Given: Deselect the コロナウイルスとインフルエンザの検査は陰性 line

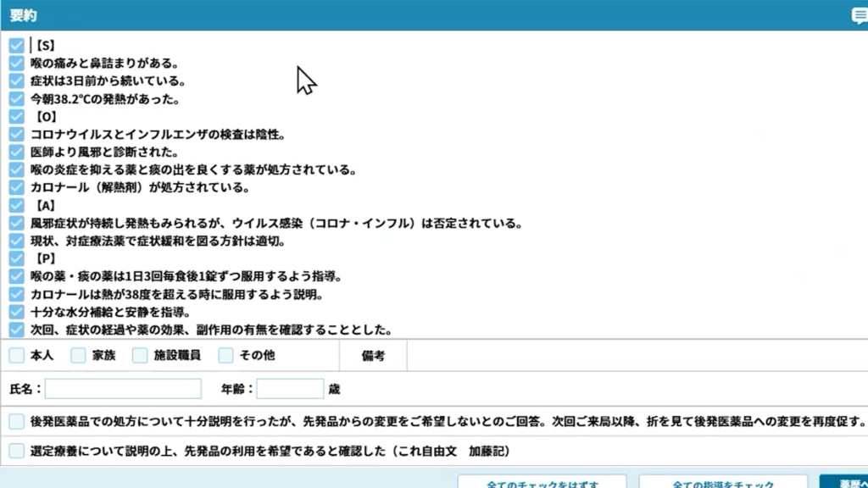Looking at the screenshot, I should point(16,135).
